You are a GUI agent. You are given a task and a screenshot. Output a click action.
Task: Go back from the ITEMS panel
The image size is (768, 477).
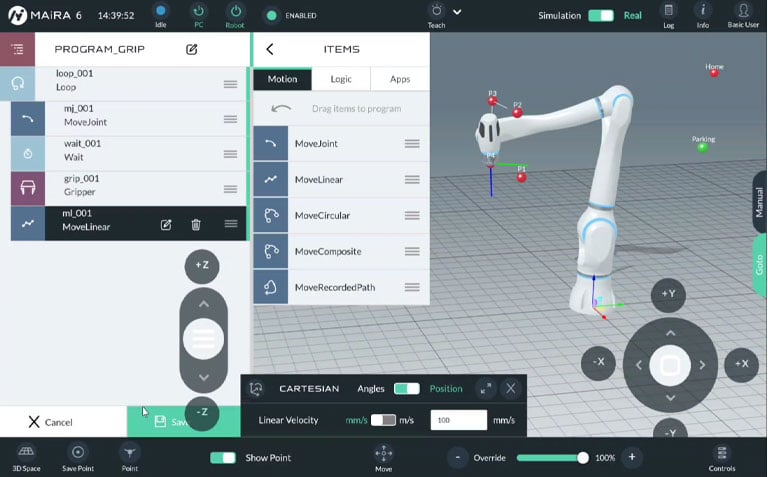[270, 49]
